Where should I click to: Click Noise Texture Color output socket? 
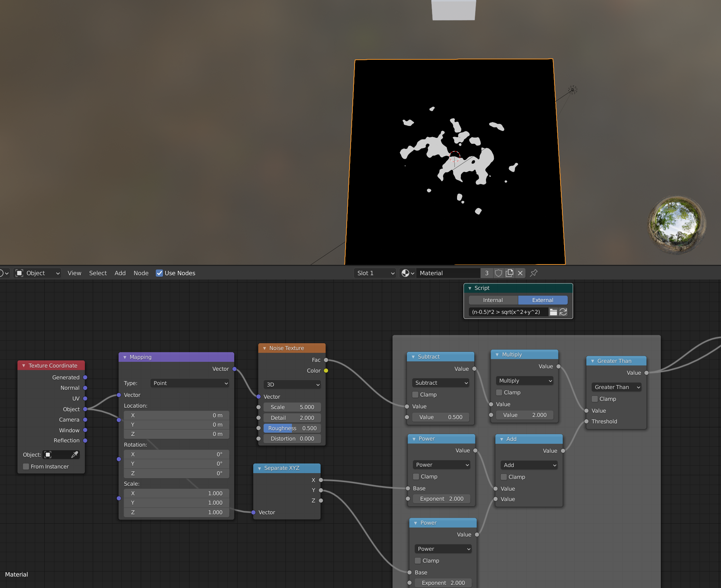point(326,370)
